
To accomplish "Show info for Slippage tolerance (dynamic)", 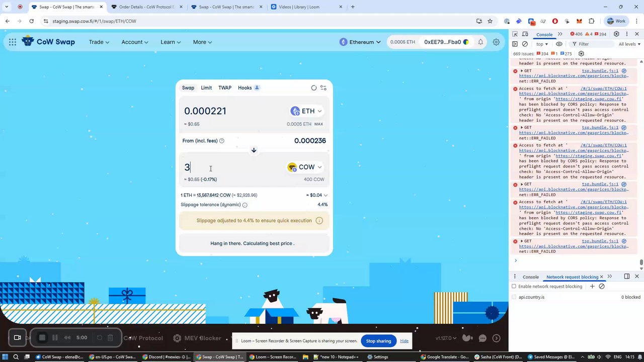I will click(x=245, y=205).
